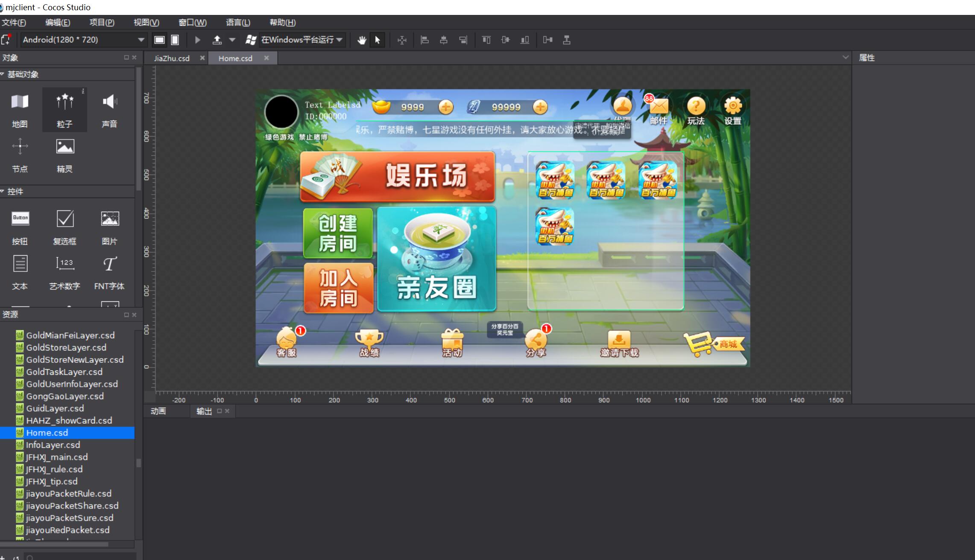Open the 窗口(W) menu

point(192,22)
